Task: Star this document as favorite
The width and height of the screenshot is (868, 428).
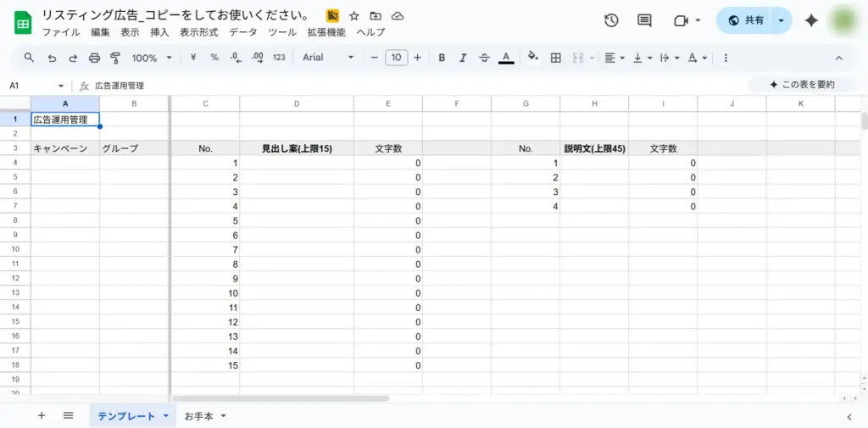Action: tap(354, 16)
